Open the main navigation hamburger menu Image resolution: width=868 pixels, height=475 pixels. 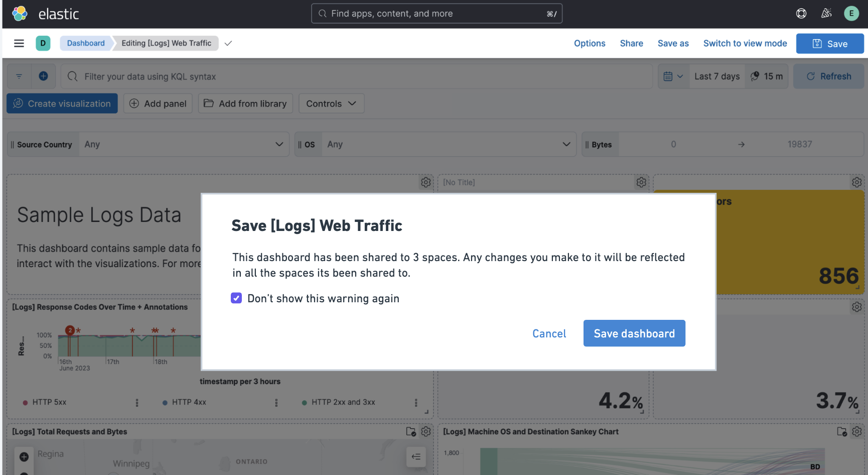coord(19,43)
